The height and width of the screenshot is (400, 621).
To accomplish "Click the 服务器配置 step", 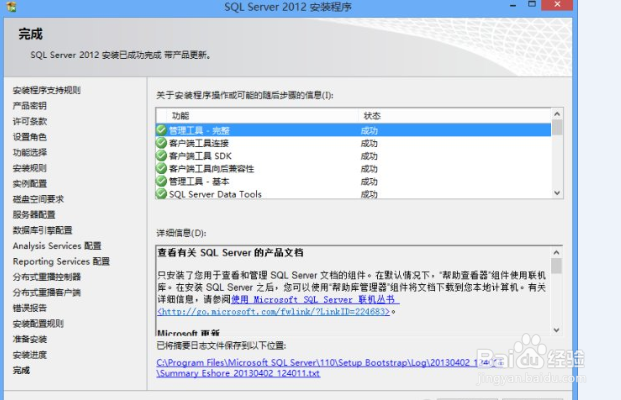I will (x=34, y=215).
